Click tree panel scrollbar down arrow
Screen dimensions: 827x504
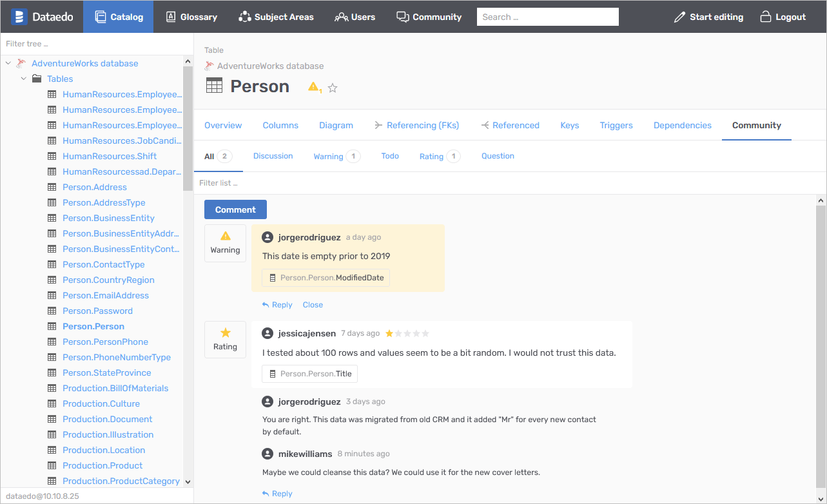coord(188,481)
